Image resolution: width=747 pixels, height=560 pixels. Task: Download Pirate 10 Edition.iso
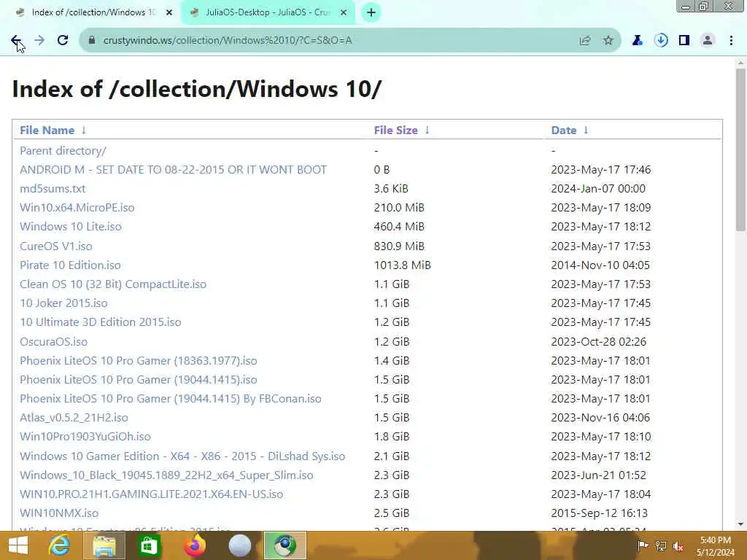click(x=70, y=265)
